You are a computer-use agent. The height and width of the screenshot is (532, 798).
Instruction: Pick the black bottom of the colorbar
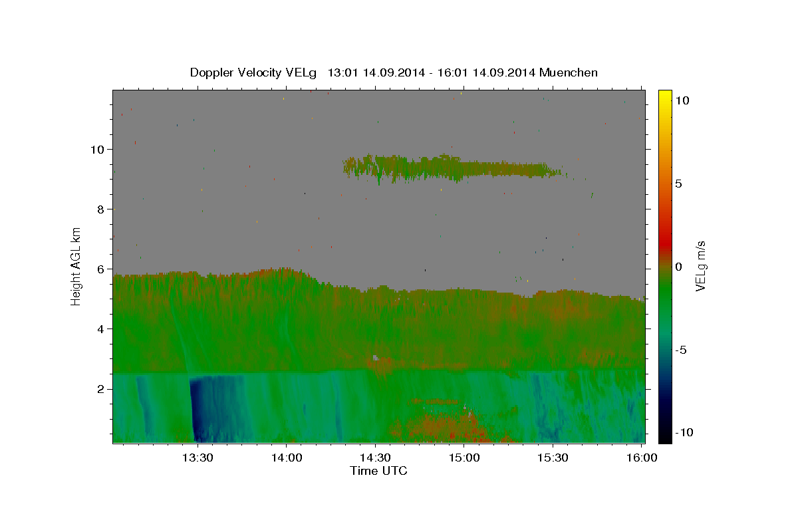coord(664,438)
